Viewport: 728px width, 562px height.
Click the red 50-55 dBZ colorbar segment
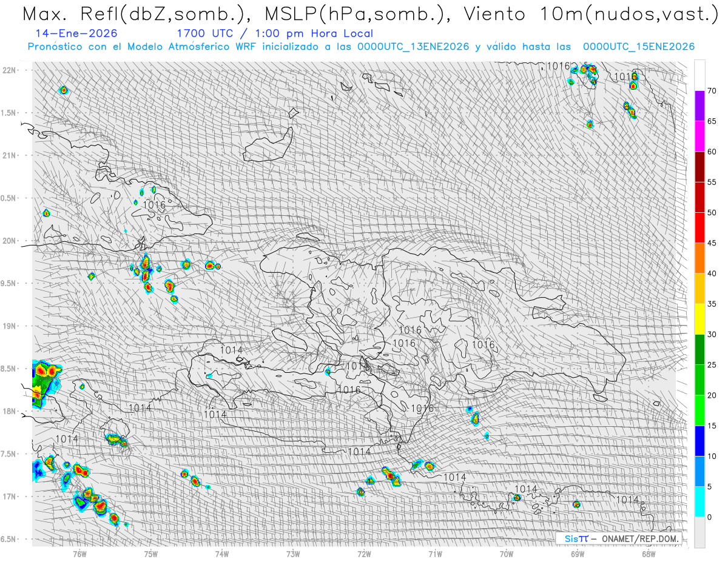699,198
